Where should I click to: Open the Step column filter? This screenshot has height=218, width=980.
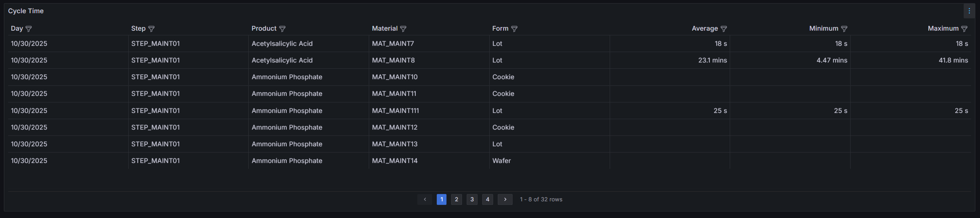click(x=152, y=29)
